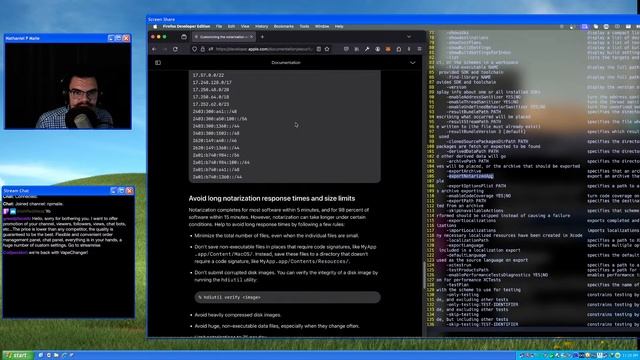Click the taskbar clock in system tray
The image size is (640, 360).
tap(630, 355)
